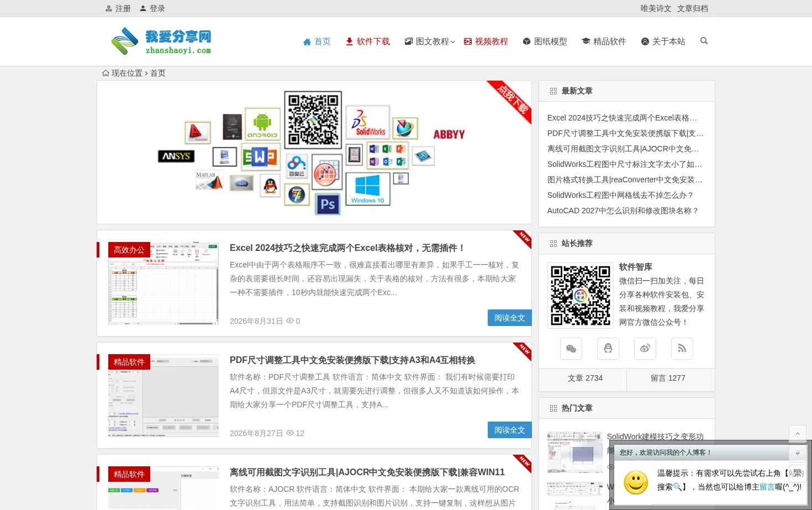This screenshot has height=510, width=812.
Task: Open site search with the magnifier icon
Action: [x=704, y=41]
